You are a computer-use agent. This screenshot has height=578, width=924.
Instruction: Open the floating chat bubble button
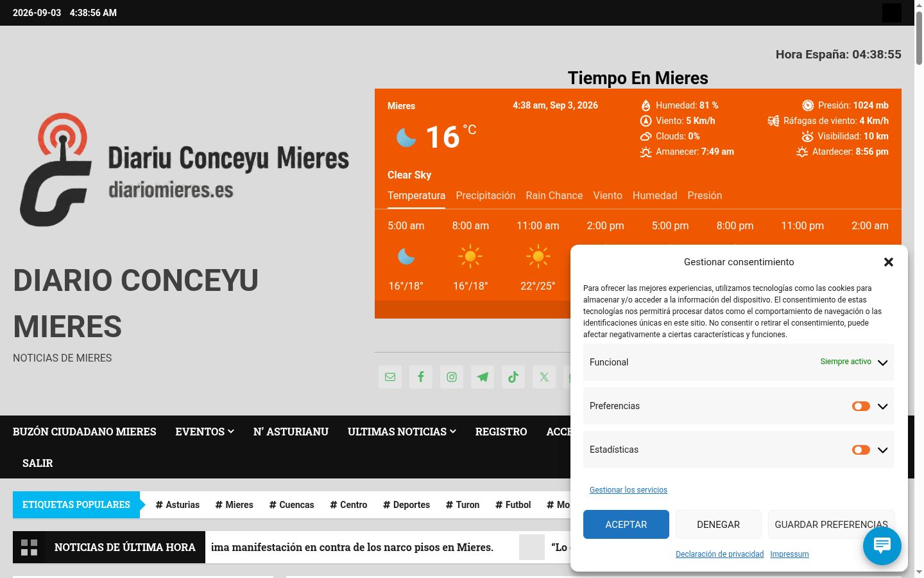[882, 545]
